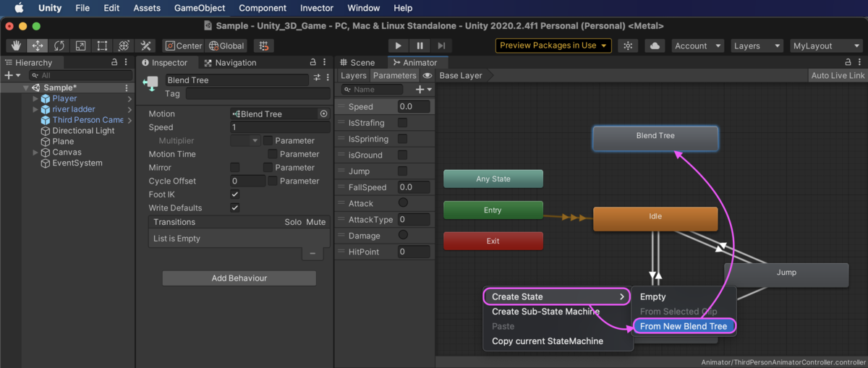Open the GameObject menu
Screen dimensions: 868x368
200,8
